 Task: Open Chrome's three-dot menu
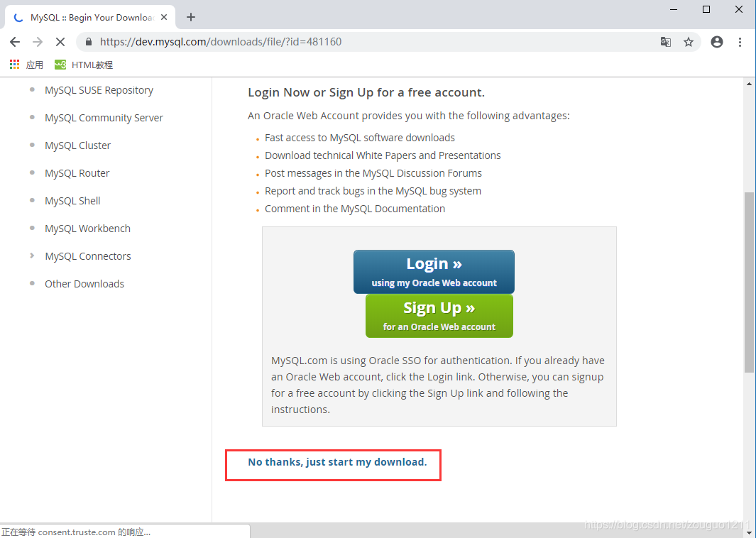point(740,42)
